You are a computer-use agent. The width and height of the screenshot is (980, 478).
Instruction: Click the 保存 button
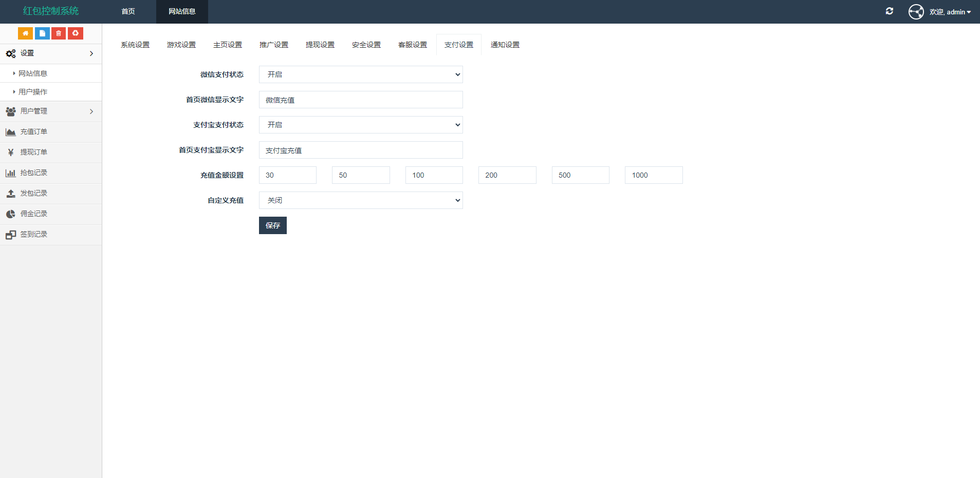pyautogui.click(x=273, y=225)
